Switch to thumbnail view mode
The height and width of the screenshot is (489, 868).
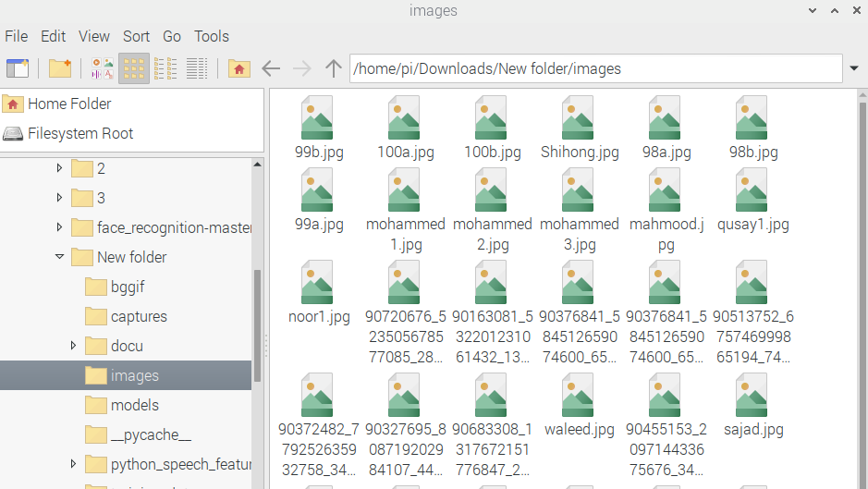[x=103, y=68]
